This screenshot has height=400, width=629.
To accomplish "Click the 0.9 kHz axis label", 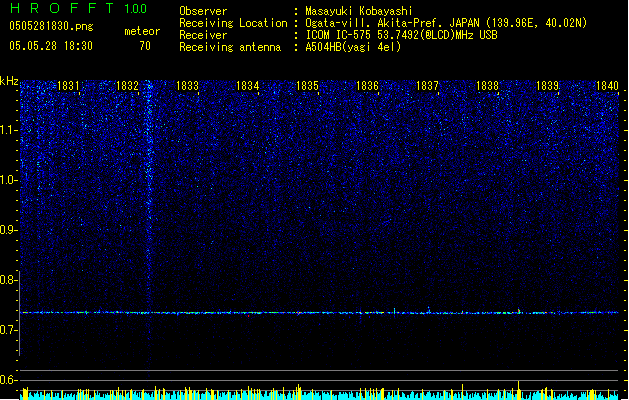I will point(9,230).
